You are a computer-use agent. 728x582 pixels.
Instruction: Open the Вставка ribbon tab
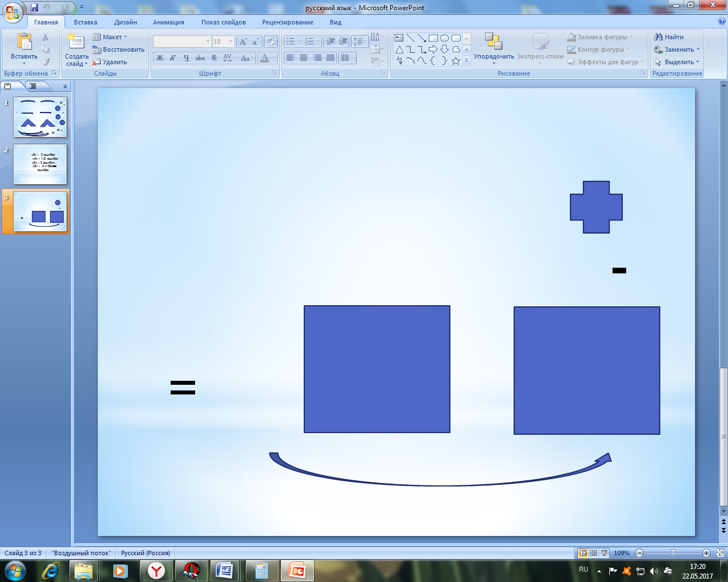(x=85, y=22)
